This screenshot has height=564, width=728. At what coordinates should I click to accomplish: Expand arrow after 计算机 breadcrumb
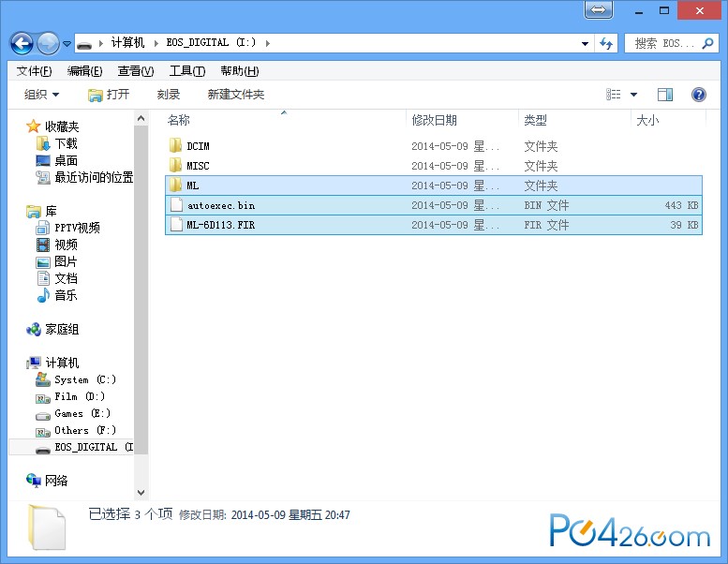tap(156, 43)
